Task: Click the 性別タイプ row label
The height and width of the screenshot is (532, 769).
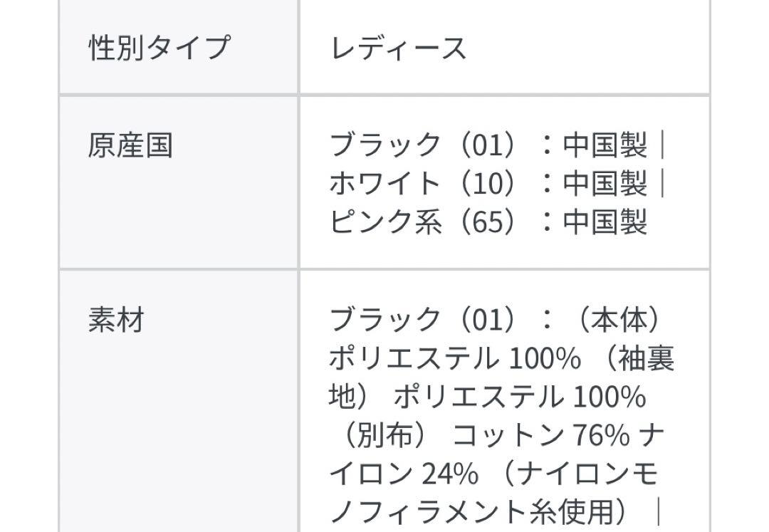Action: click(159, 48)
